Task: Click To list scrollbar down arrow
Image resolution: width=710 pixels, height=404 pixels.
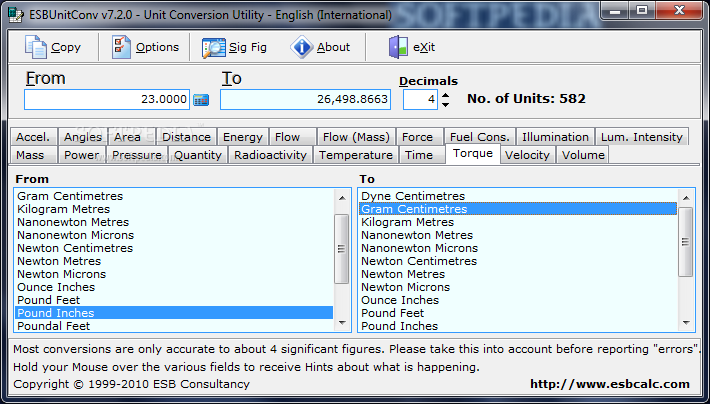Action: click(x=686, y=323)
